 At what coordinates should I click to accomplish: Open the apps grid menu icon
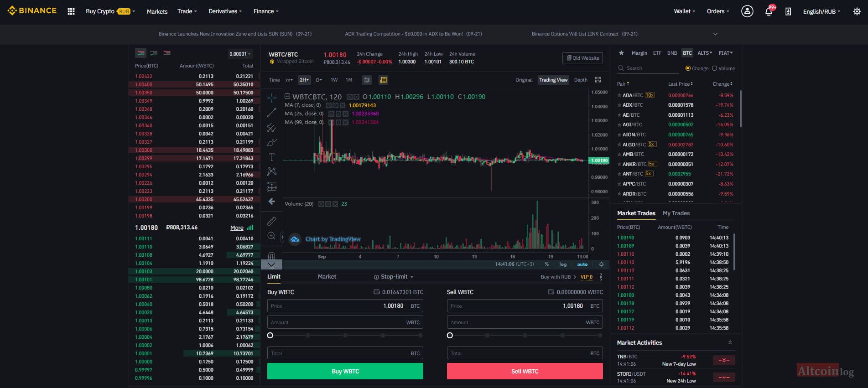(x=71, y=11)
